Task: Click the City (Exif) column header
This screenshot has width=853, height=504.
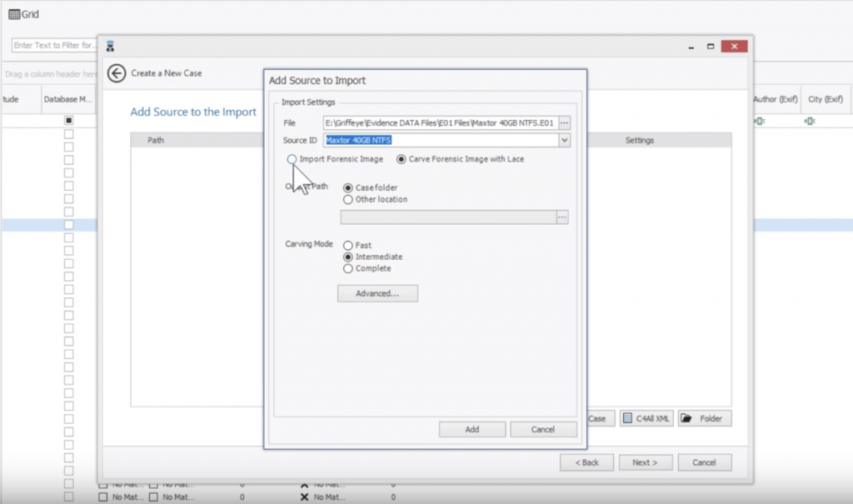Action: pyautogui.click(x=826, y=98)
